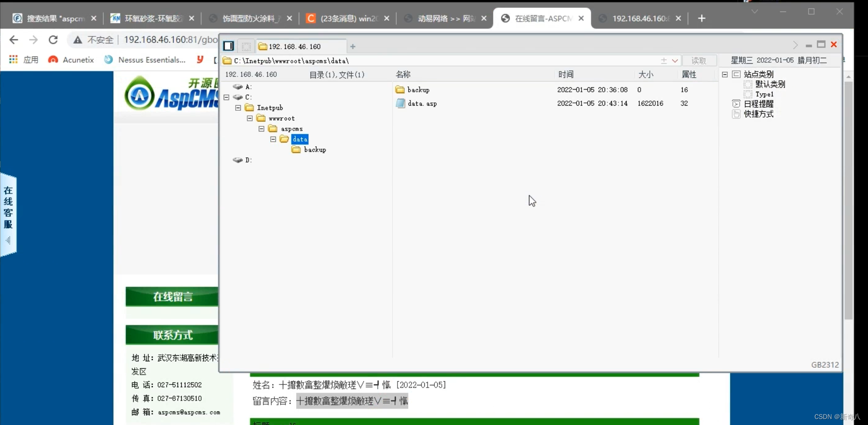Image resolution: width=868 pixels, height=425 pixels.
Task: Click the Acunetix bookmark icon
Action: (52, 60)
